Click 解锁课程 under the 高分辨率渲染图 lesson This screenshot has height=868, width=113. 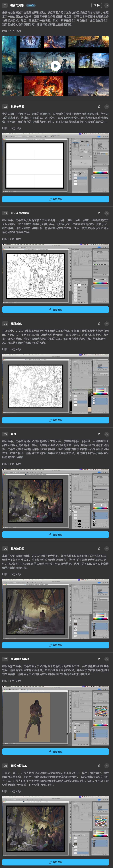coord(56,752)
